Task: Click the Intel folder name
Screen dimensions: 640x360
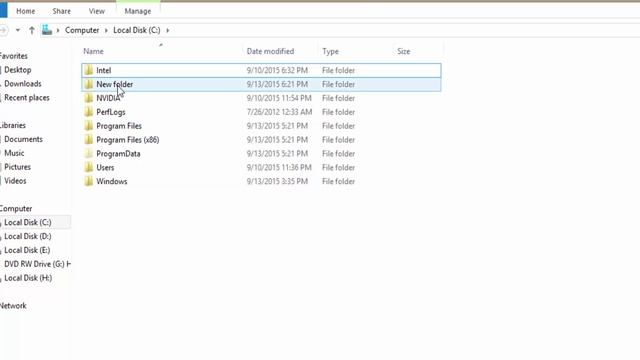Action: click(x=104, y=70)
